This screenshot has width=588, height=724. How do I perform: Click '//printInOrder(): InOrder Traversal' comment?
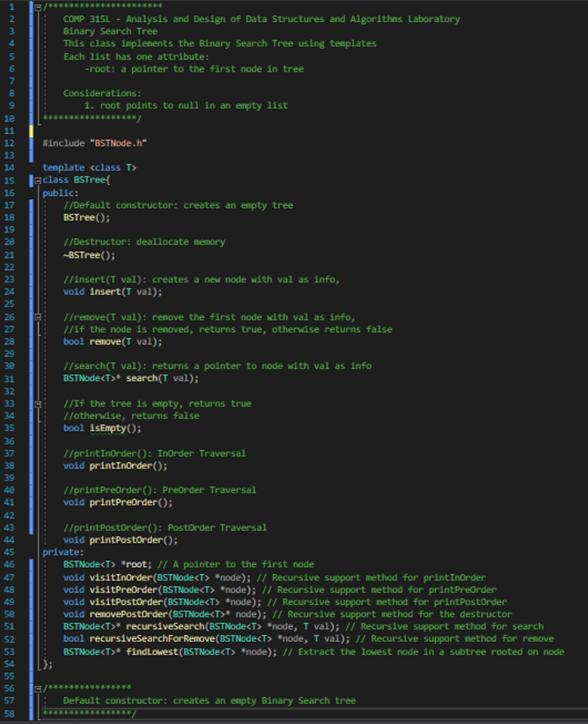pos(154,453)
